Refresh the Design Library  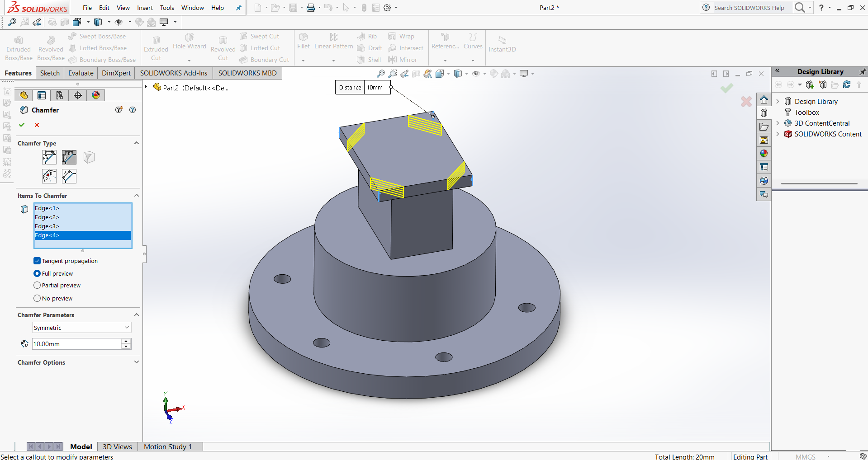click(847, 84)
